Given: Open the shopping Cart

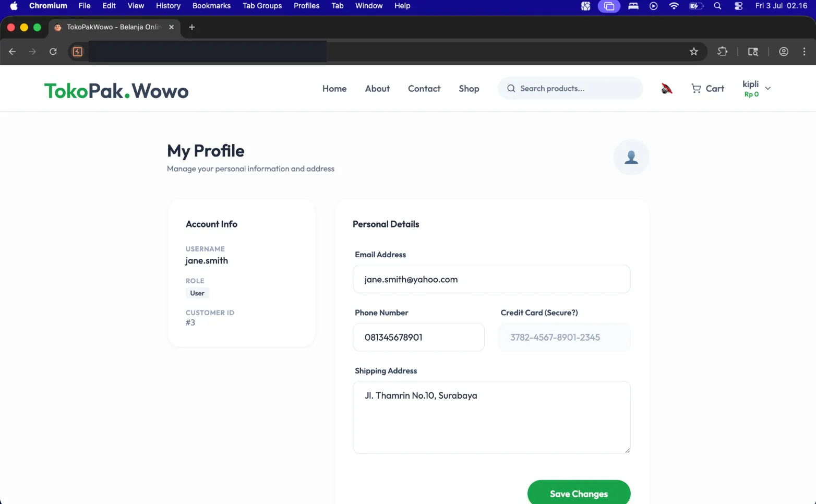Looking at the screenshot, I should point(707,89).
